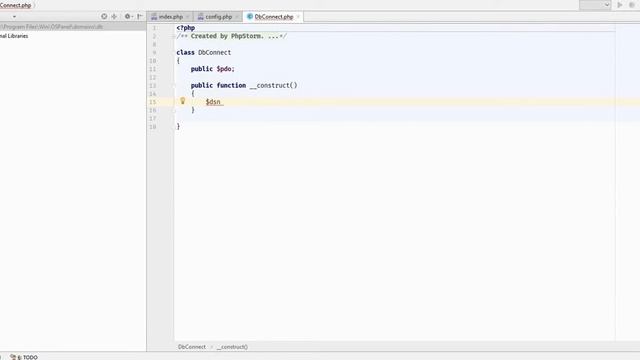Click the yellow lightbulb intention icon

tap(182, 101)
